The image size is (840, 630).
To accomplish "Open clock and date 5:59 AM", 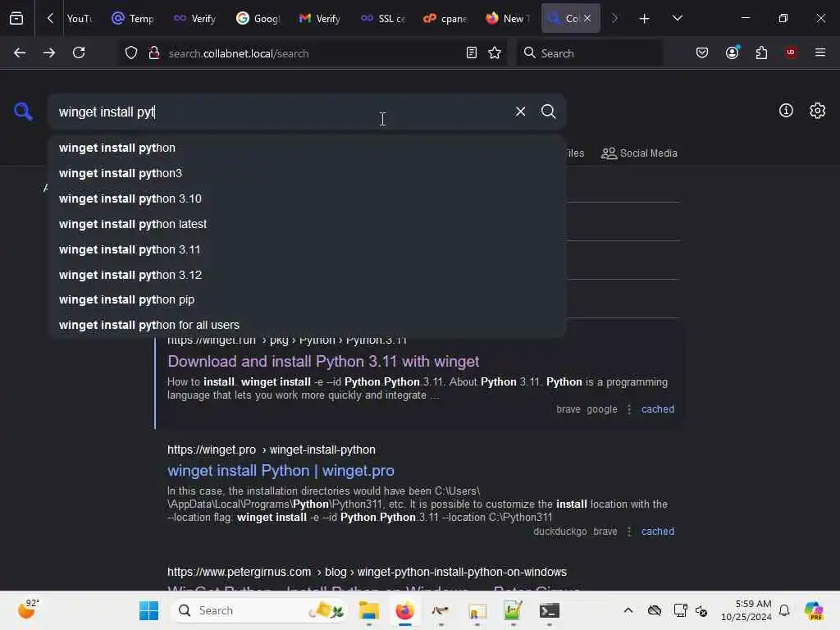I will click(x=746, y=610).
